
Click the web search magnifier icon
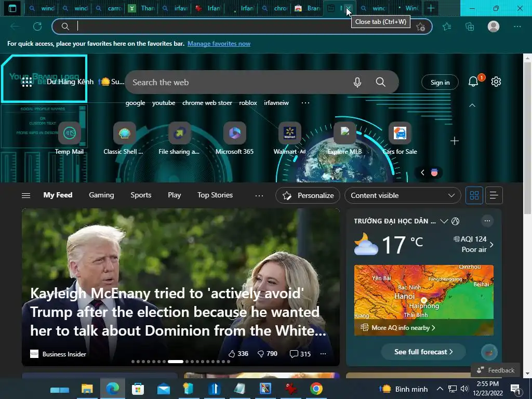(x=381, y=82)
